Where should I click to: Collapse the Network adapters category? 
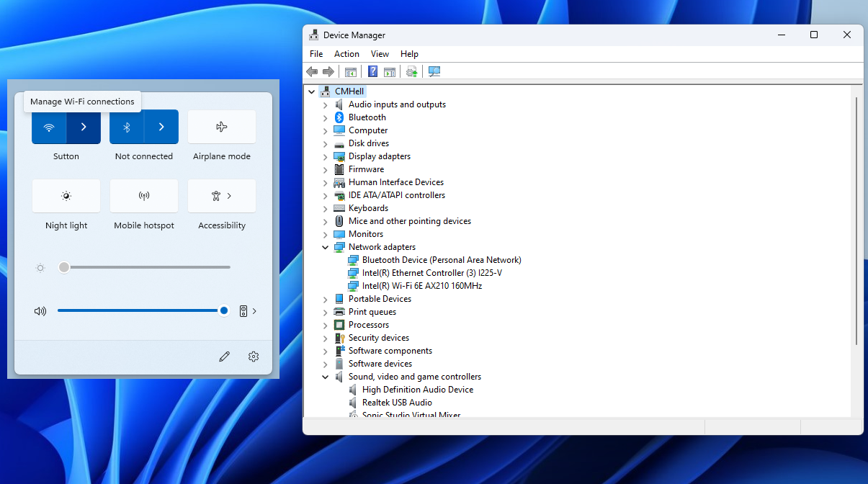tap(325, 247)
